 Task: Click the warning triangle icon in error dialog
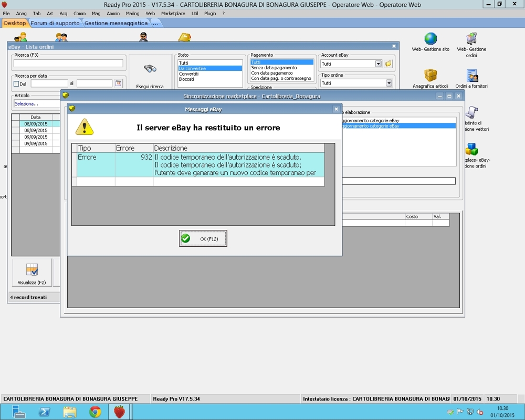(x=85, y=127)
